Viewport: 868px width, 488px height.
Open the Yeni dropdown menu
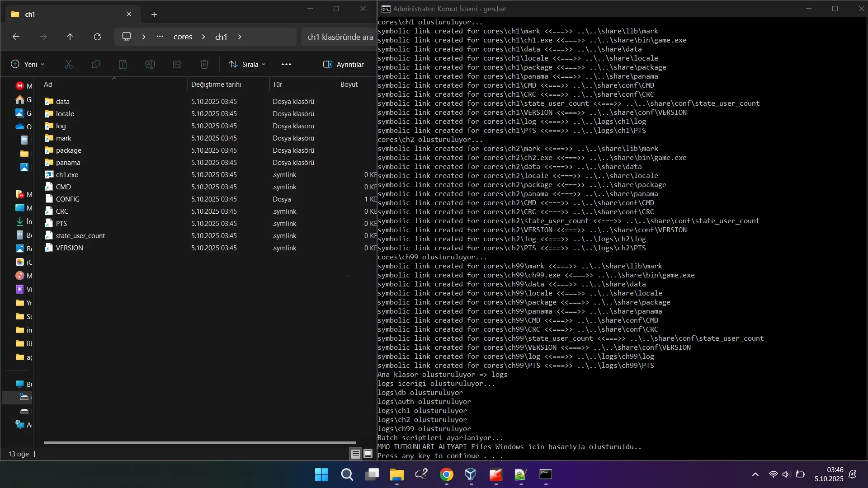pyautogui.click(x=27, y=64)
